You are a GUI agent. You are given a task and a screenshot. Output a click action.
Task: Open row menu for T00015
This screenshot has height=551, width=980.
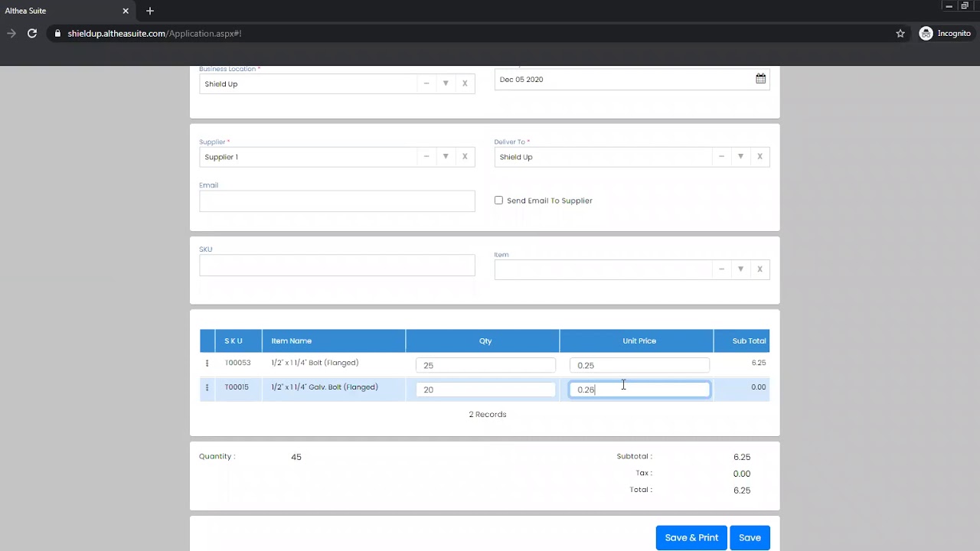[207, 388]
